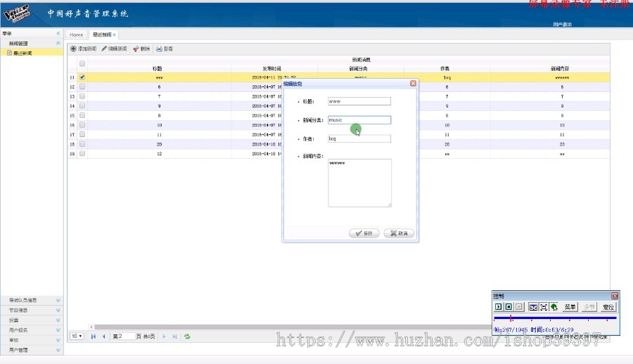Click the grid horizontal scrollbar
This screenshot has width=633, height=364.
pyautogui.click(x=293, y=327)
